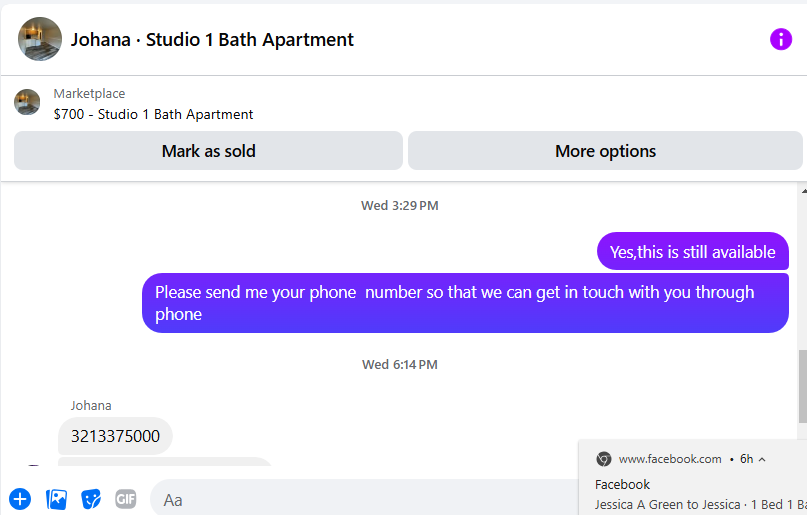Viewport: 807px width, 515px height.
Task: Click the Johana Studio 1 Bath Apartment title
Action: [212, 40]
